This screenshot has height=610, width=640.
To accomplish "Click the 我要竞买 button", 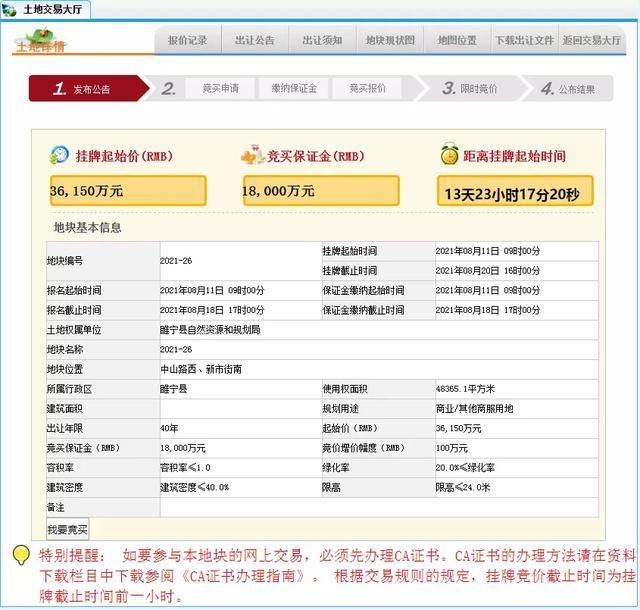I will click(67, 530).
